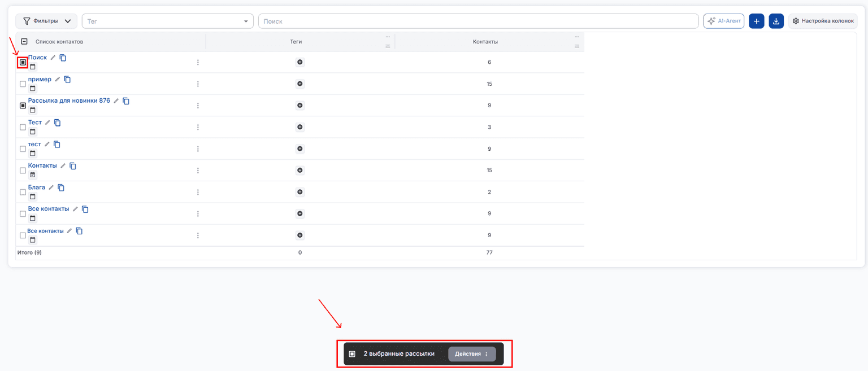Viewport: 868px width, 371px height.
Task: Open three-dot menu in row with 3 contacts
Action: point(198,127)
